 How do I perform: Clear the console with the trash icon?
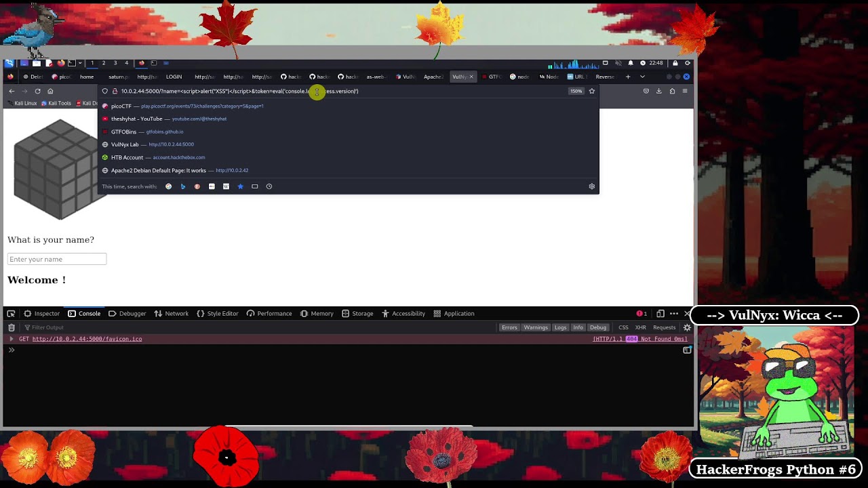tap(12, 327)
